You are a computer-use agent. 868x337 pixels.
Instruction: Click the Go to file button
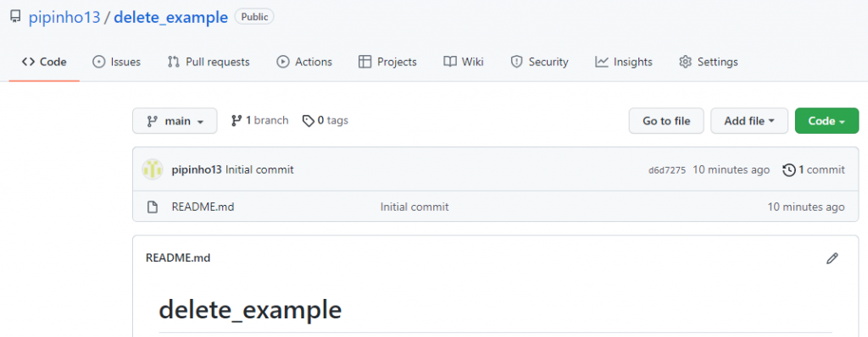(666, 120)
